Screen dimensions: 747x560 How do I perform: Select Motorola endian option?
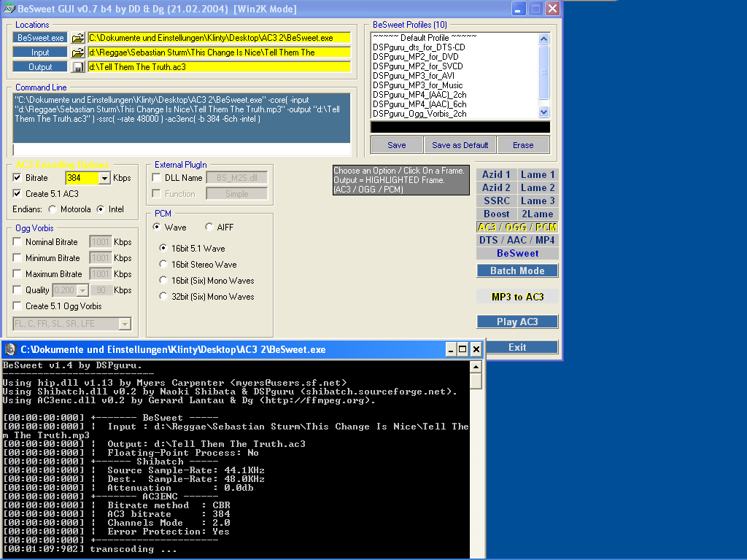(52, 209)
